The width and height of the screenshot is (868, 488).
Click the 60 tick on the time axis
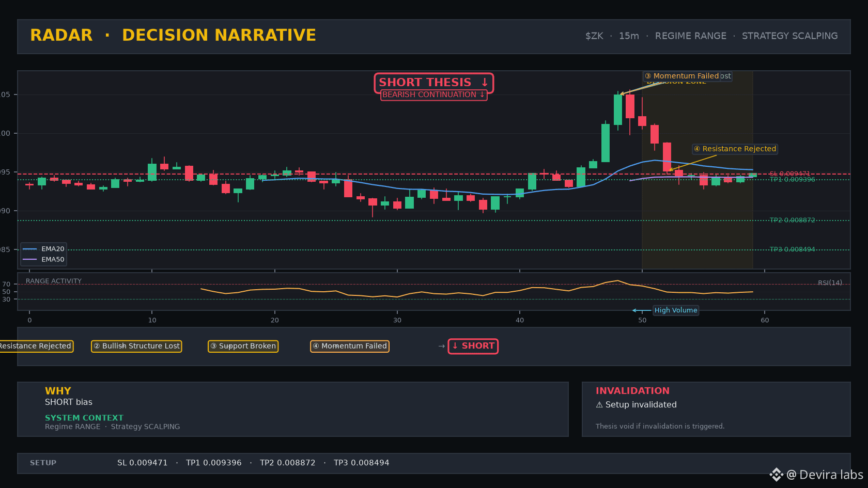(765, 320)
